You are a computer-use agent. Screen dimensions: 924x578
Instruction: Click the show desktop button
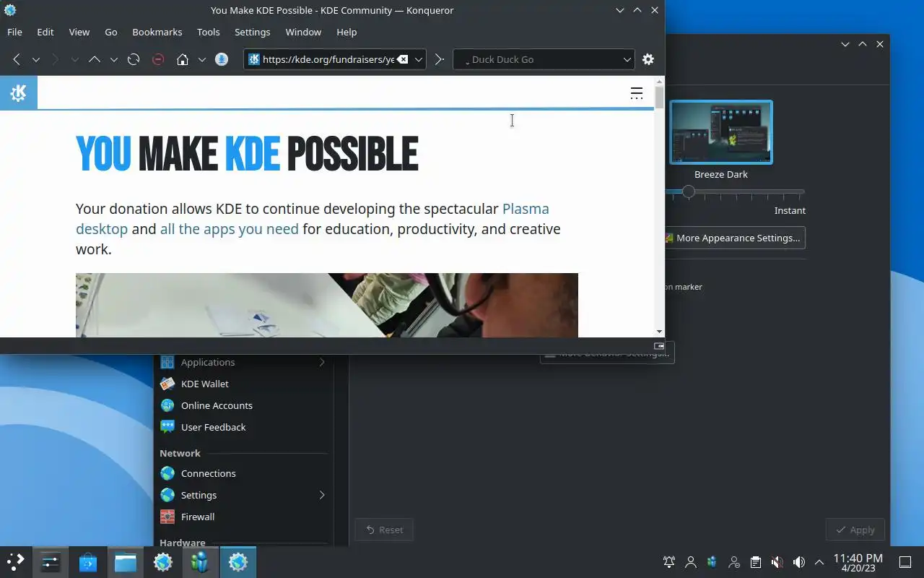coord(905,562)
